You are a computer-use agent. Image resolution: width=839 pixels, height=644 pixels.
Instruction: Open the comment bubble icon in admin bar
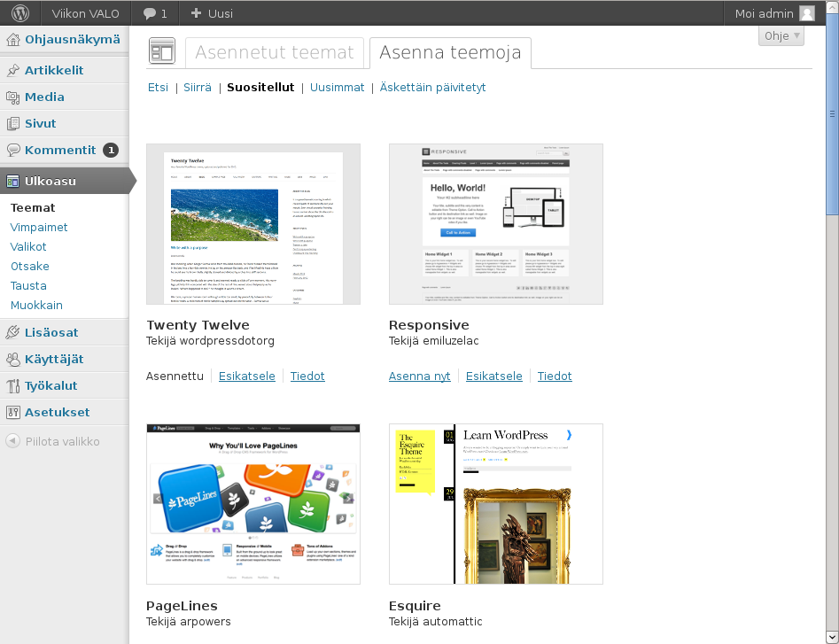(x=150, y=14)
